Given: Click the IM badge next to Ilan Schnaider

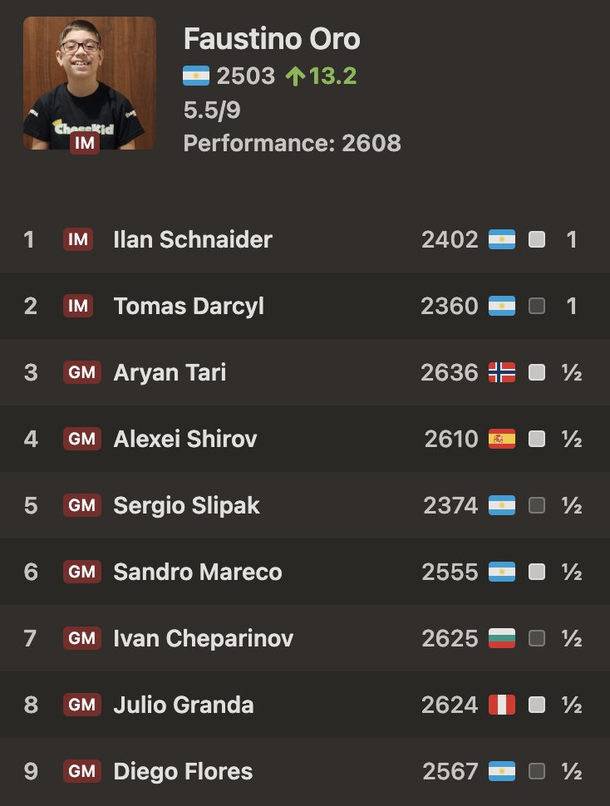Looking at the screenshot, I should pos(78,240).
